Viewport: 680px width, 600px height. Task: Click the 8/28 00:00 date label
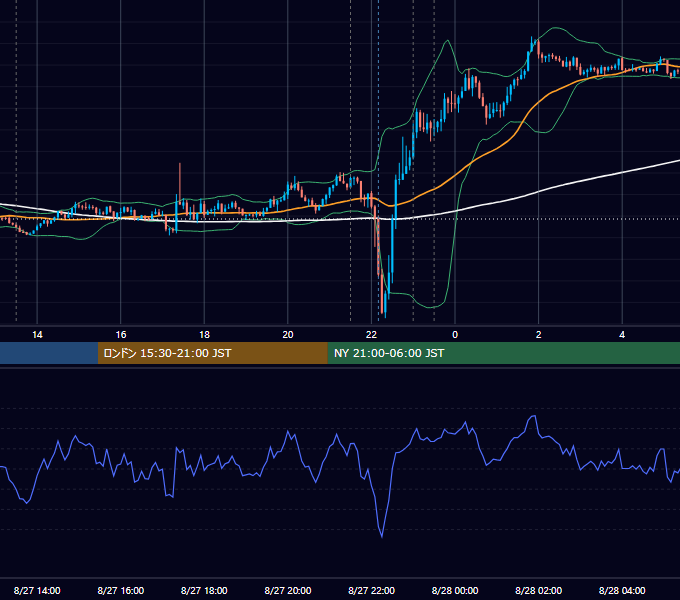(x=455, y=590)
